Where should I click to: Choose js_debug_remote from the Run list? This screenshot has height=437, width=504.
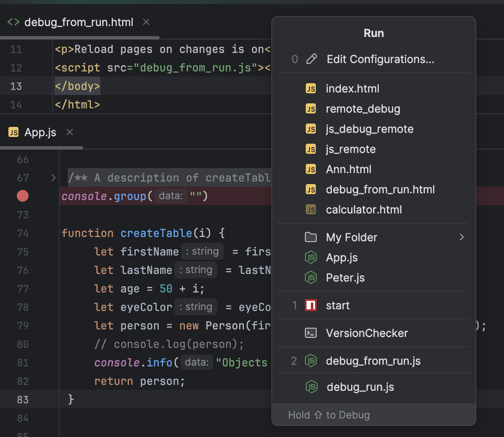(370, 129)
